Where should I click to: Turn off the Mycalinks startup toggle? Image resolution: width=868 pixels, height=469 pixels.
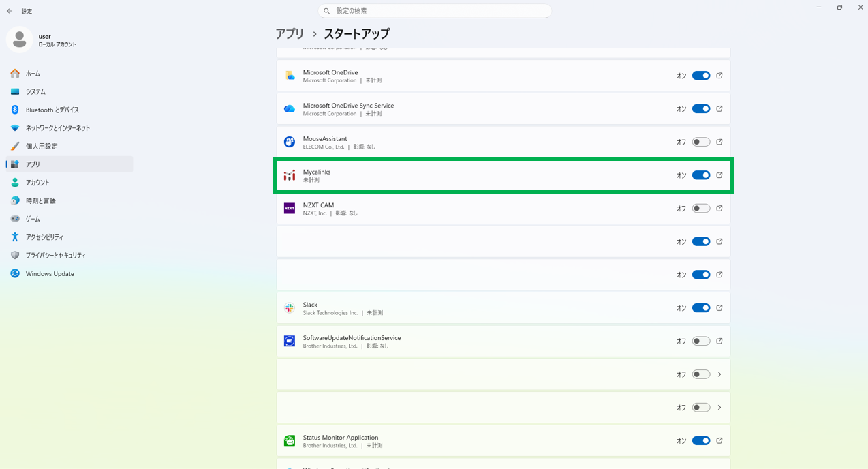point(700,175)
